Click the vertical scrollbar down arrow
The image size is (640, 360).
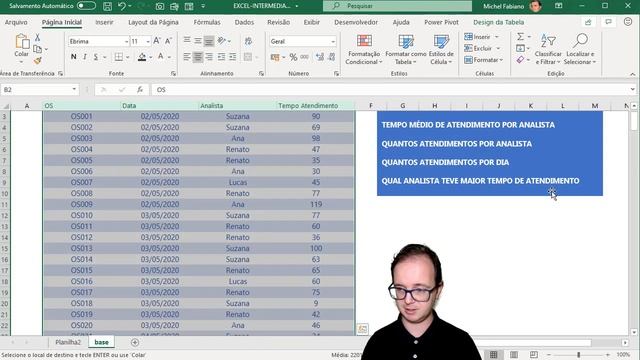tap(633, 332)
